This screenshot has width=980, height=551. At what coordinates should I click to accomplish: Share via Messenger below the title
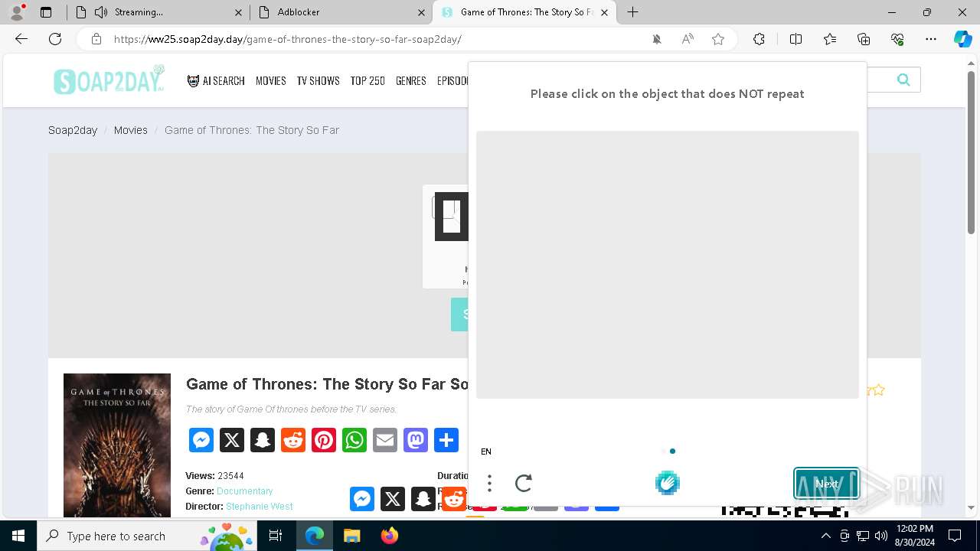pyautogui.click(x=201, y=440)
